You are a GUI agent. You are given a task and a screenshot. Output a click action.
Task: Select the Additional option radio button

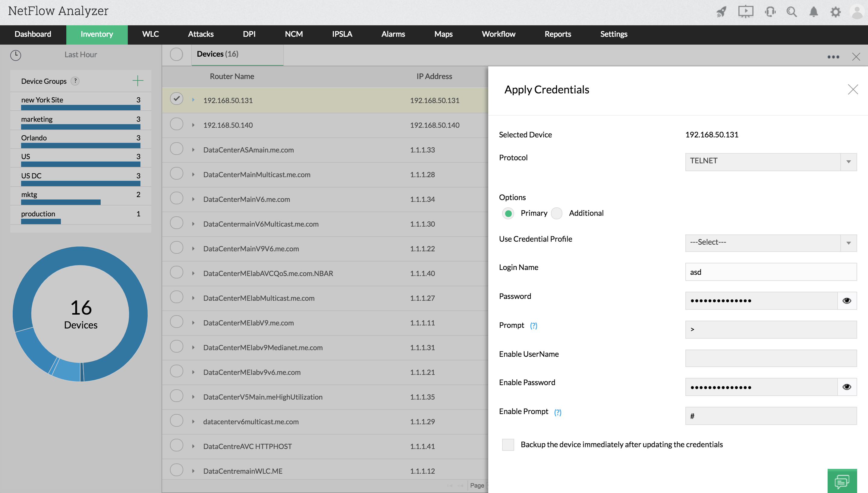557,213
